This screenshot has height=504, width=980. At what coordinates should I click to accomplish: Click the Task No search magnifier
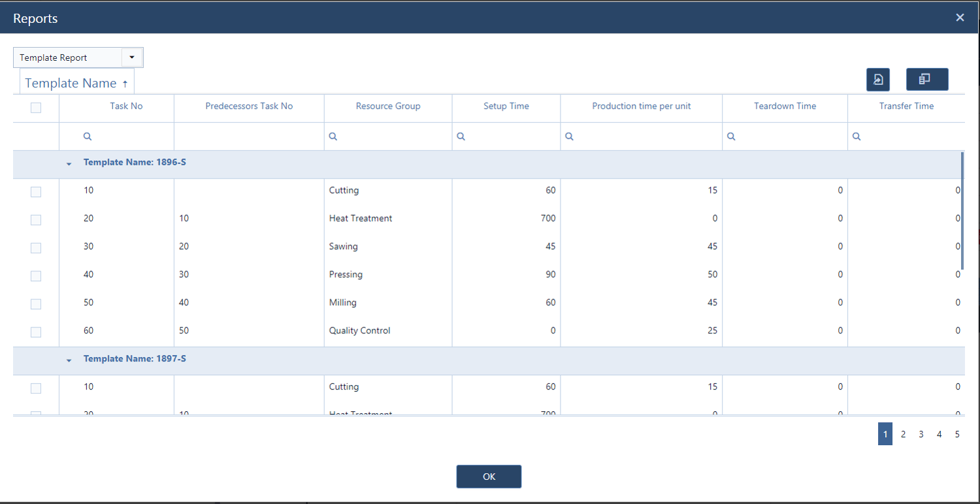(88, 136)
